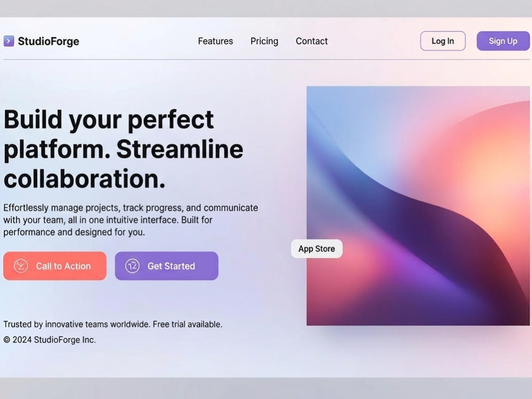The height and width of the screenshot is (399, 532).
Task: Click the Call to Action button
Action: (55, 266)
